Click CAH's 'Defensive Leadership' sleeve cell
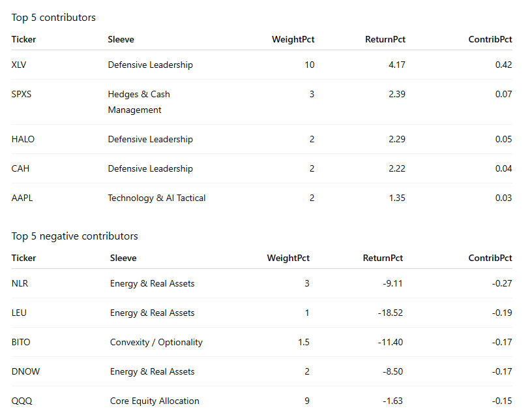This screenshot has width=532, height=419. coord(151,168)
